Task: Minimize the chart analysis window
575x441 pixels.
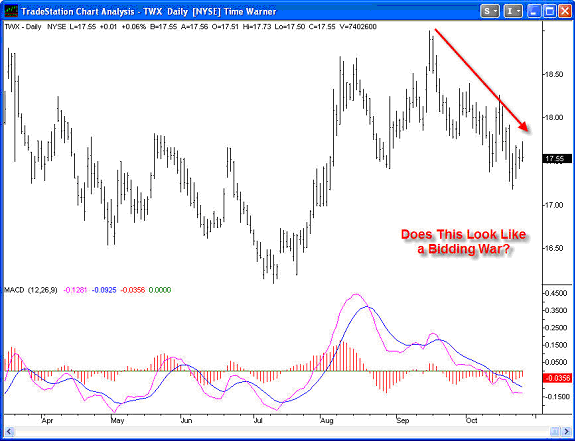Action: tap(535, 11)
